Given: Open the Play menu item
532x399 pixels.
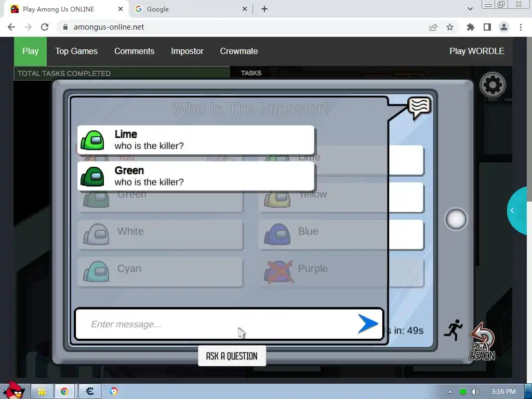Looking at the screenshot, I should pos(30,51).
